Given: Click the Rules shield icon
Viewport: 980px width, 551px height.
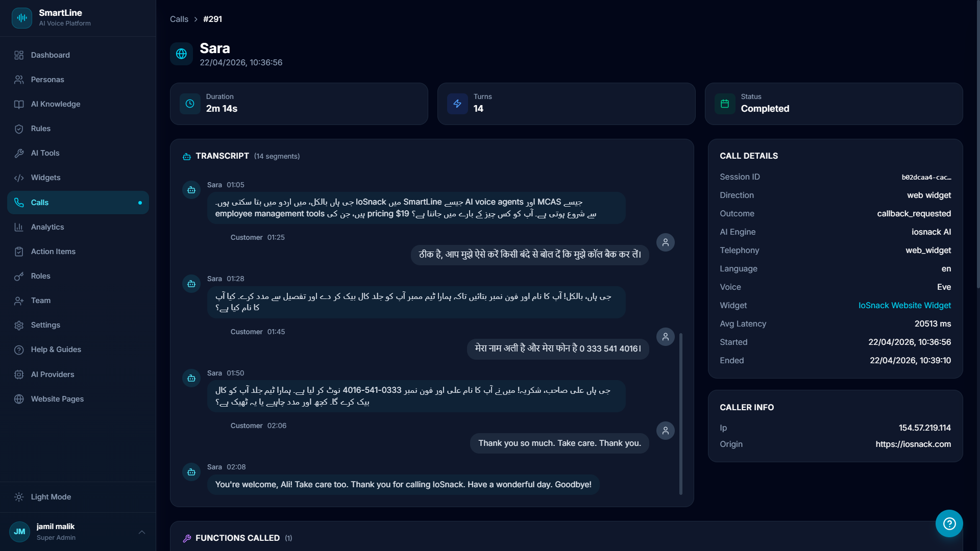Looking at the screenshot, I should point(19,129).
